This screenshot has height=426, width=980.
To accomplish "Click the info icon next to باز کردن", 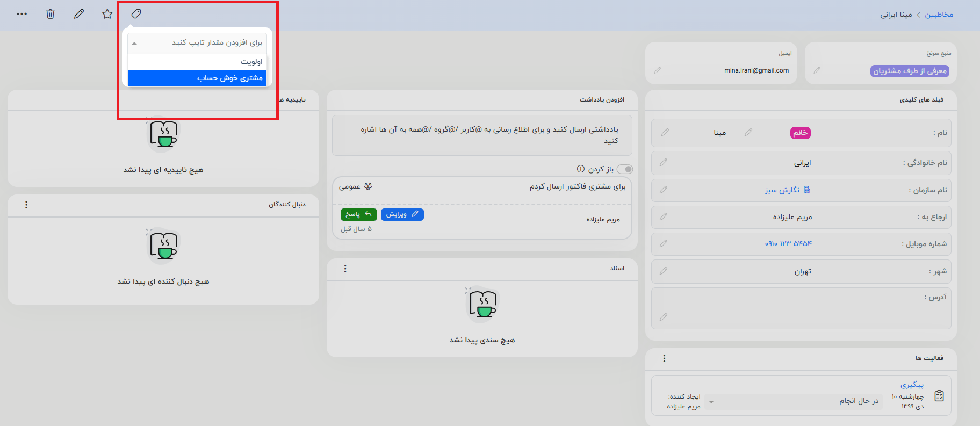I will pos(580,169).
